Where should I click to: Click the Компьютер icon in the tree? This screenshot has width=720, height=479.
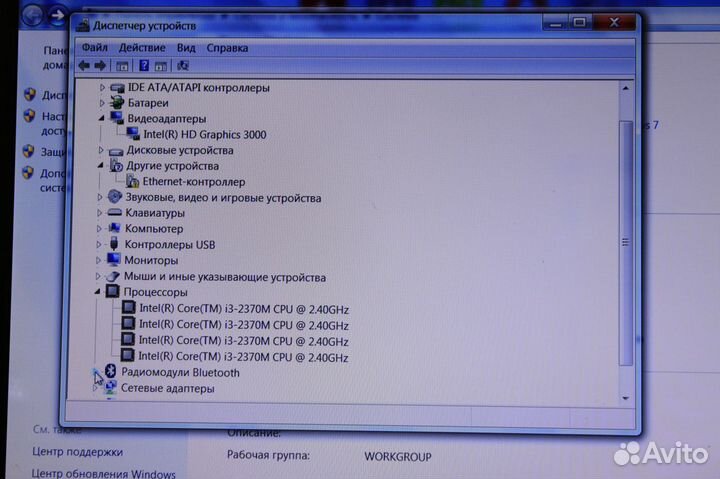coord(114,228)
